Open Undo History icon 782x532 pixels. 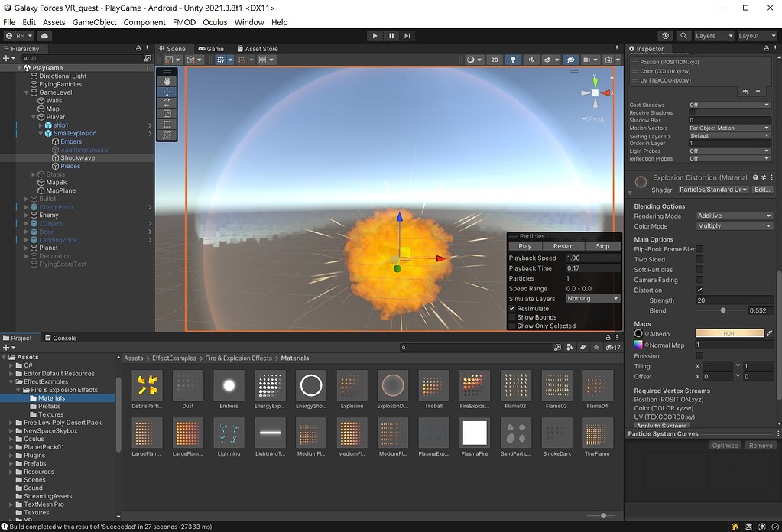pyautogui.click(x=665, y=36)
